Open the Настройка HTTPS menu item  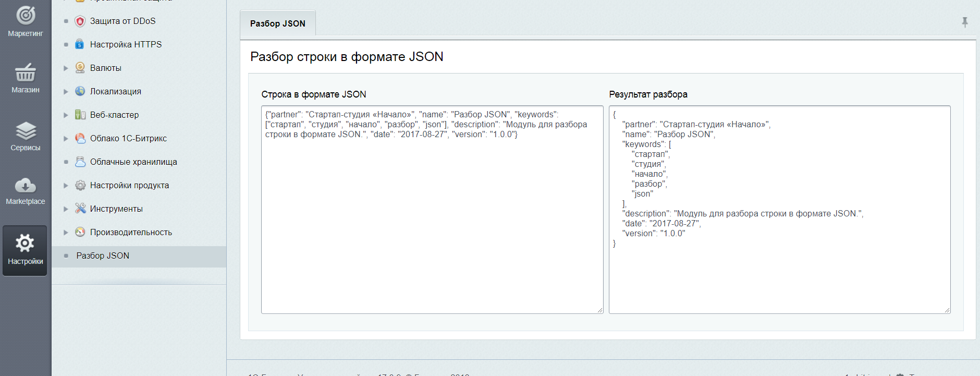point(126,44)
